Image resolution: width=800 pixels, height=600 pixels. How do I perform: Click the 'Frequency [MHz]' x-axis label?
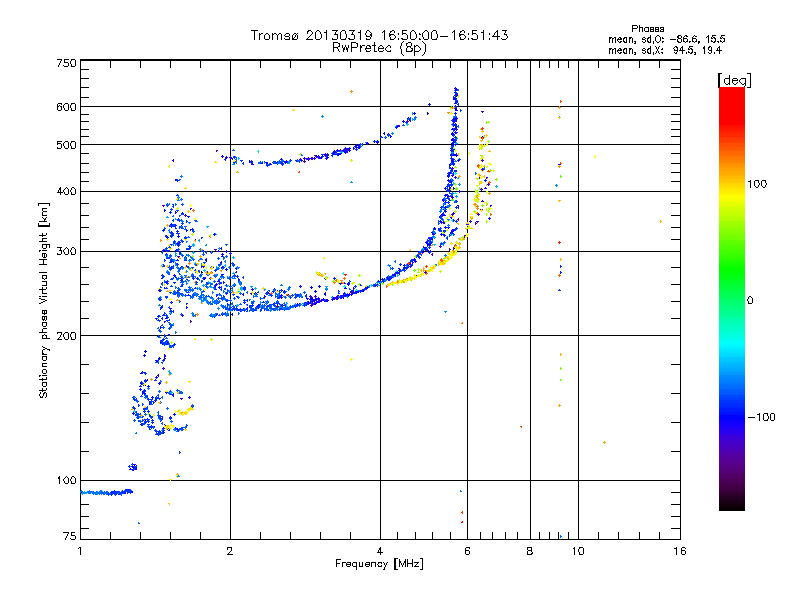click(x=379, y=564)
